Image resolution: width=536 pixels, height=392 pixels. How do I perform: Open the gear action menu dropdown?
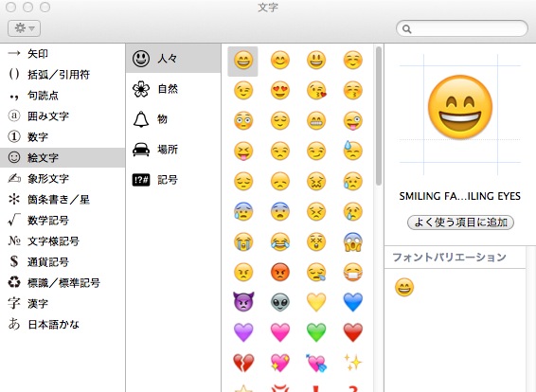25,28
